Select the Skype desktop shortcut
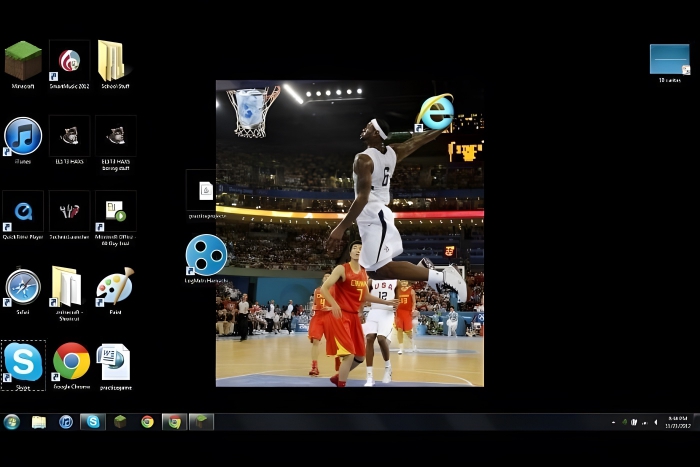 pos(23,362)
